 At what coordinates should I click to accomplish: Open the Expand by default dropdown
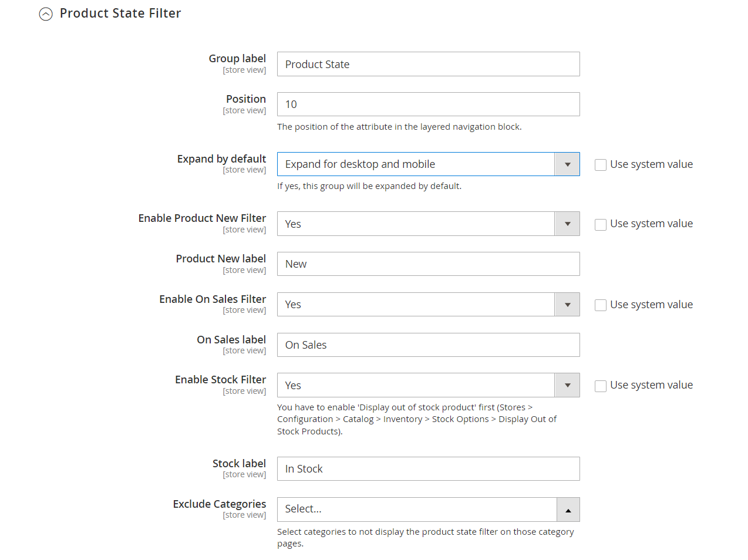click(x=416, y=164)
